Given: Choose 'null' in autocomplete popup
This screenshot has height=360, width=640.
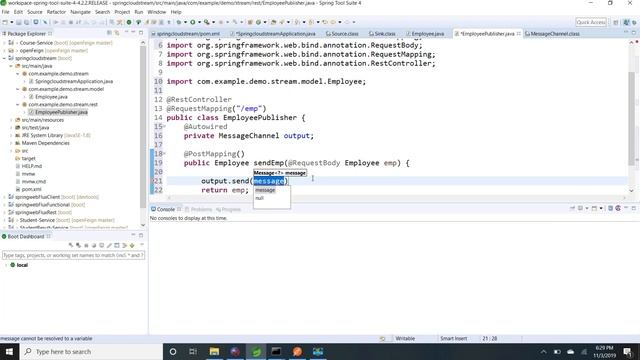Looking at the screenshot, I should 260,198.
